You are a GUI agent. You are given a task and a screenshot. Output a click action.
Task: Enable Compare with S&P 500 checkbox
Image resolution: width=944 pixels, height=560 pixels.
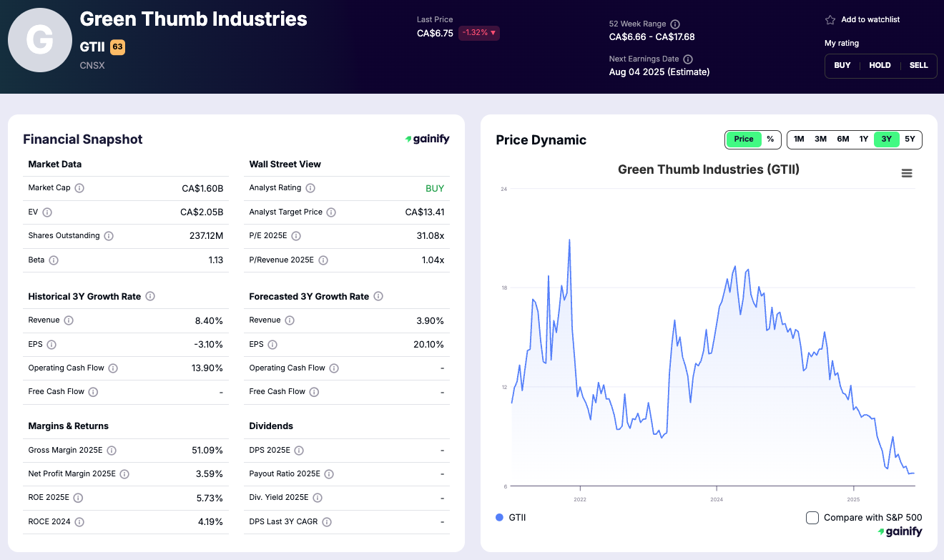tap(812, 518)
